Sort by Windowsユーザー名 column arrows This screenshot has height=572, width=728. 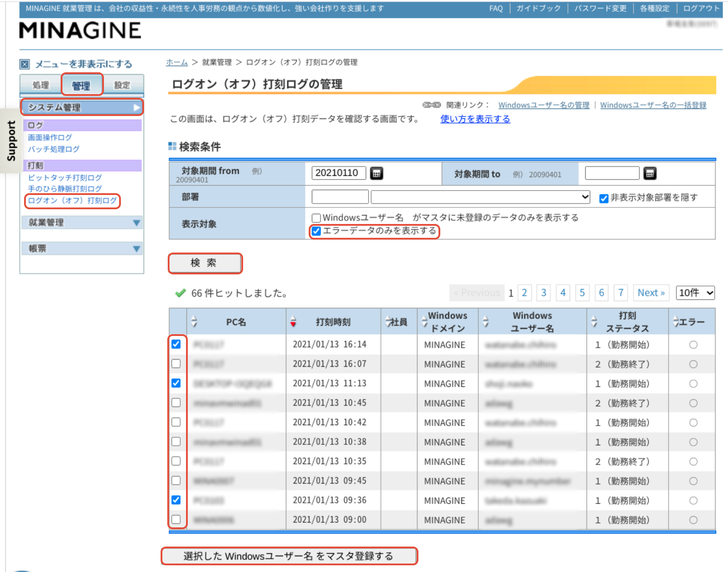click(x=485, y=321)
